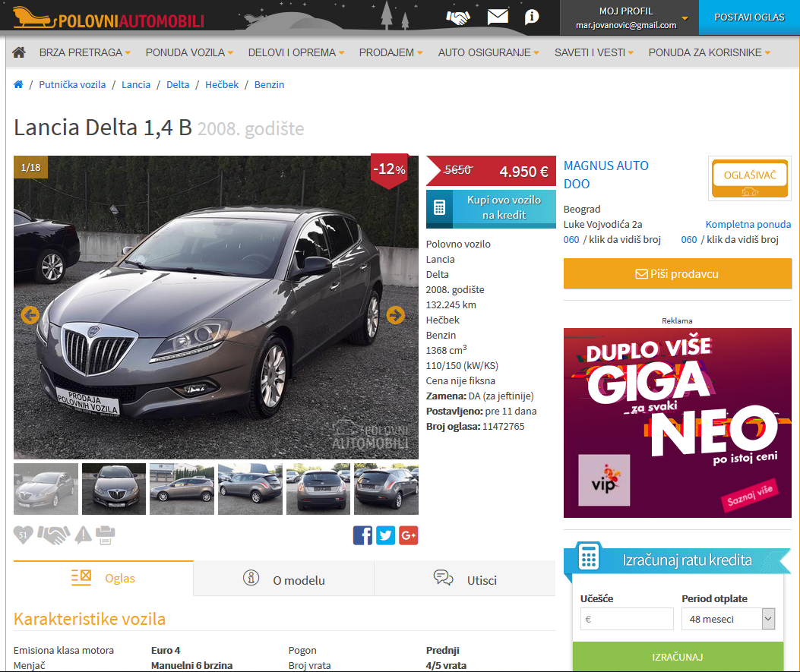Click the handshake icon below gallery

point(54,535)
